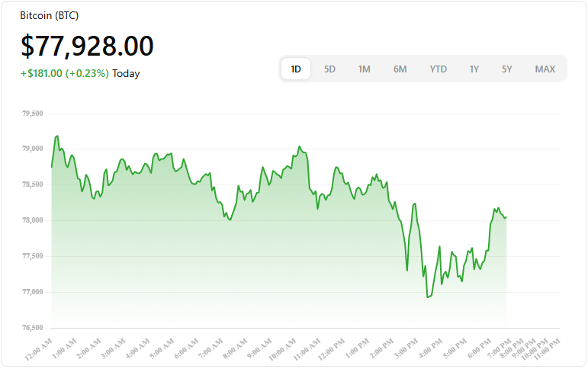
Task: Click the Today label beside the change
Action: [x=126, y=74]
